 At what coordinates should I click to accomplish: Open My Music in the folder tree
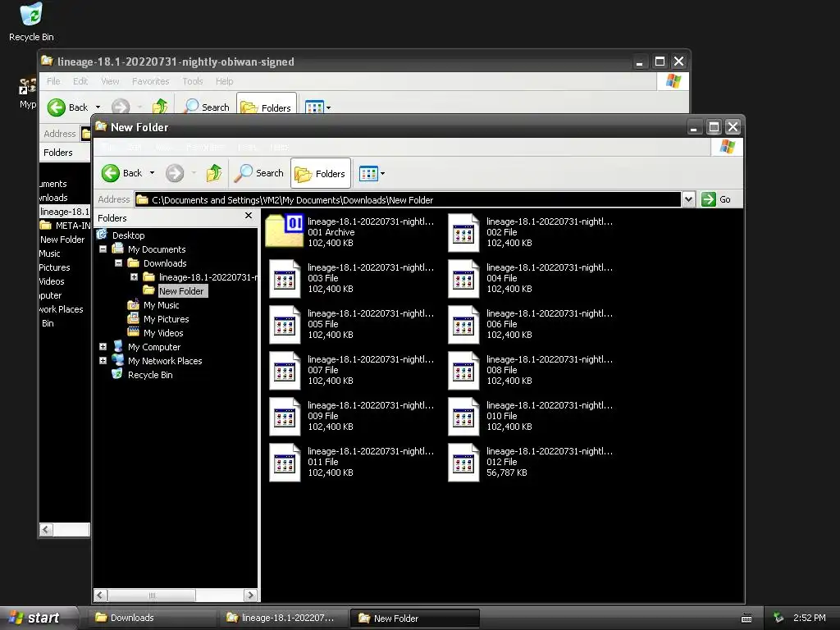coord(161,305)
